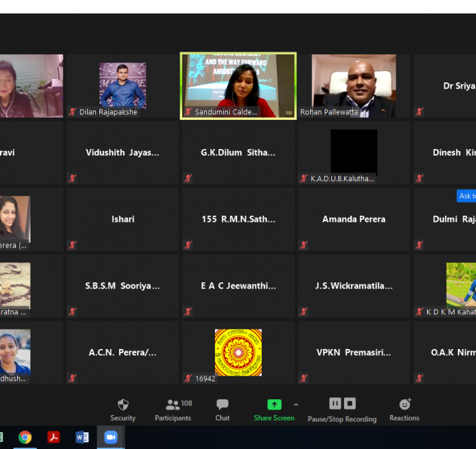Click the muted mic icon on Dilan Rajapakshe

(x=72, y=112)
